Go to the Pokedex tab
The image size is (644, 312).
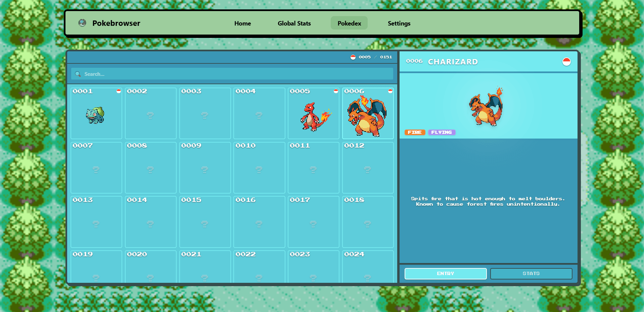coord(349,23)
